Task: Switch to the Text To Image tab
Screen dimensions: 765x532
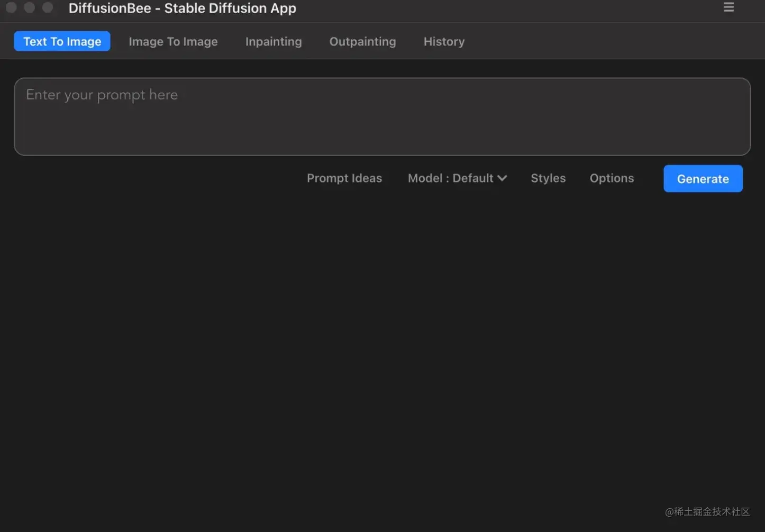Action: [x=62, y=41]
